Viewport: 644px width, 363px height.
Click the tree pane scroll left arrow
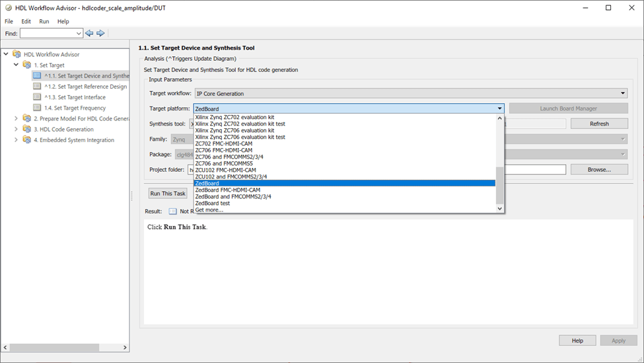[5, 347]
